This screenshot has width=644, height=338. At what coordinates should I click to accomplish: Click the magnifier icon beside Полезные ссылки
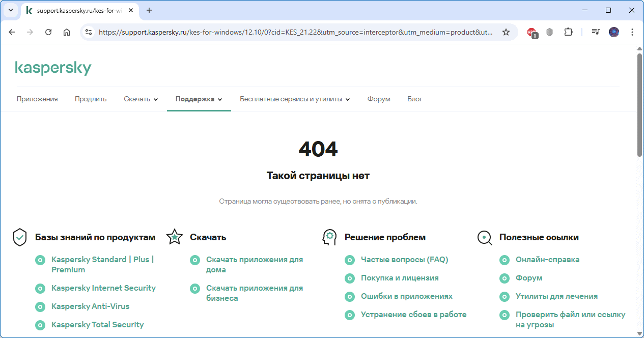(x=485, y=238)
